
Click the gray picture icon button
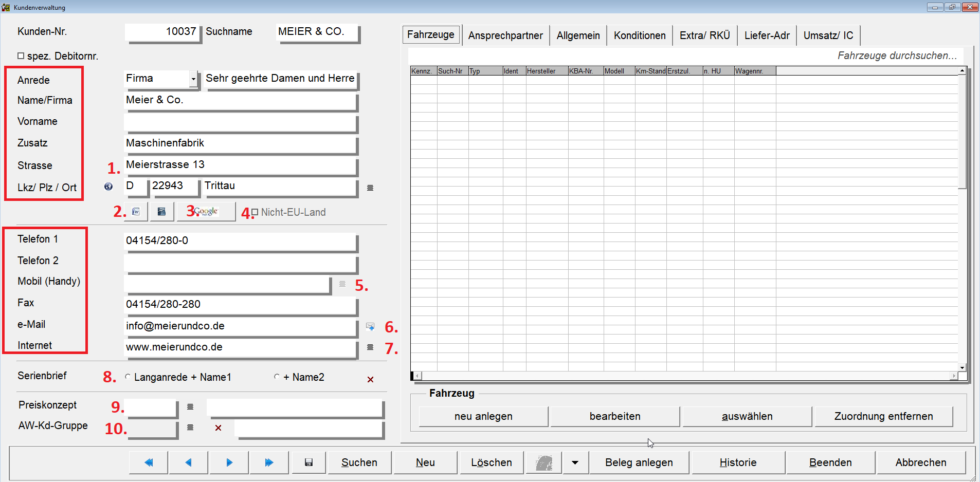(x=544, y=462)
